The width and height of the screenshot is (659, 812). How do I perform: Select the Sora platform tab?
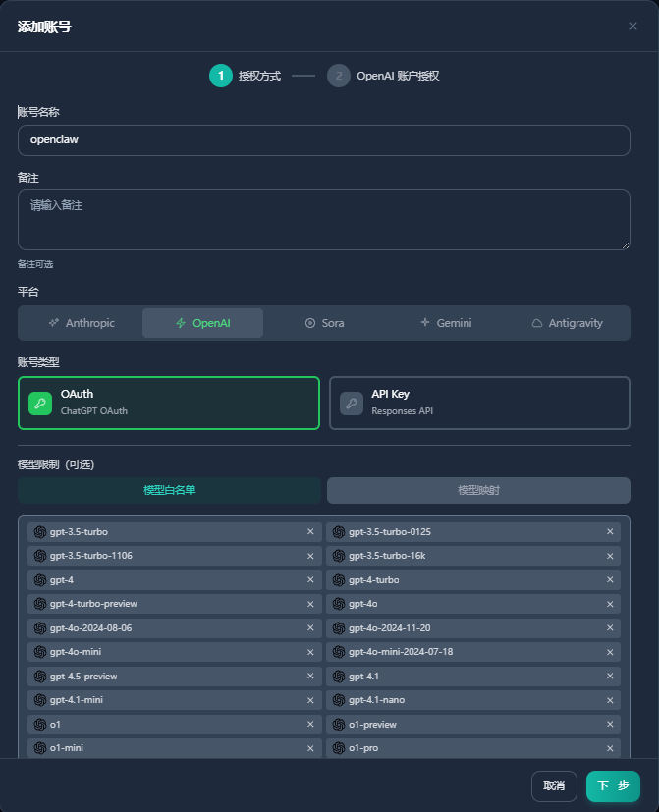click(x=324, y=323)
